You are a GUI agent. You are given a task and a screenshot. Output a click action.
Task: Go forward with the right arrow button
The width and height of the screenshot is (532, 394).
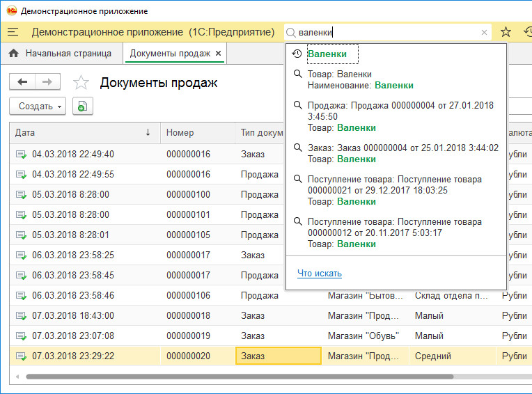(47, 82)
